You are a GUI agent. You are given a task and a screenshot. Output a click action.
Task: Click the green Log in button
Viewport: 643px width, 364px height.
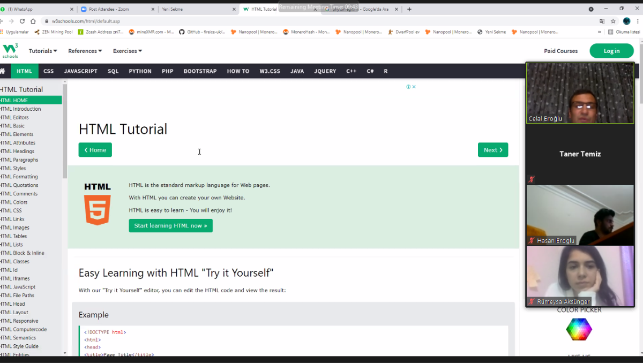[x=611, y=51]
